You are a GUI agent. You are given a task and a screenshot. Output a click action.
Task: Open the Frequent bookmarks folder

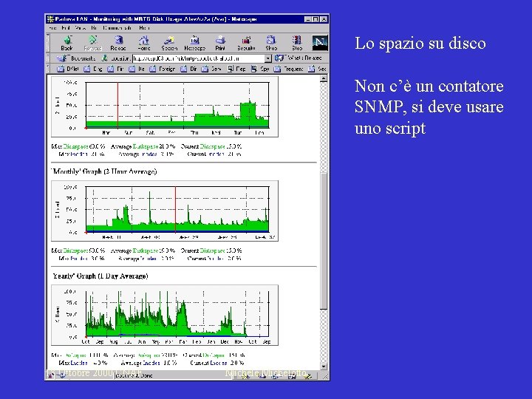pos(288,69)
